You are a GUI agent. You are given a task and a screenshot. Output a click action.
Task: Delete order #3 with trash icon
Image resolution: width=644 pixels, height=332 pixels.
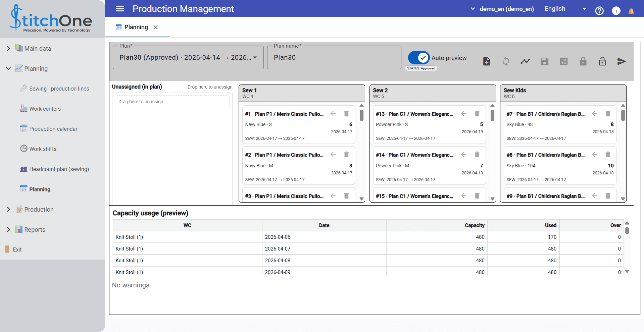pos(346,196)
